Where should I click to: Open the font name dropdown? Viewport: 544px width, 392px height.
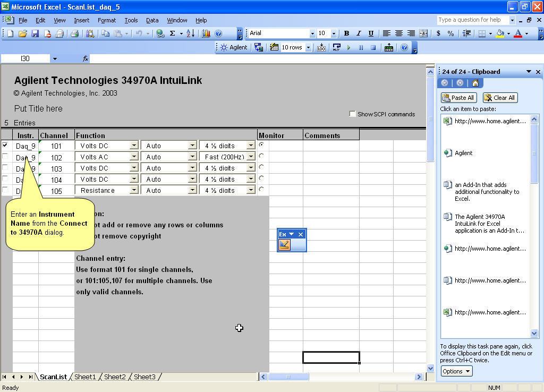tap(312, 33)
